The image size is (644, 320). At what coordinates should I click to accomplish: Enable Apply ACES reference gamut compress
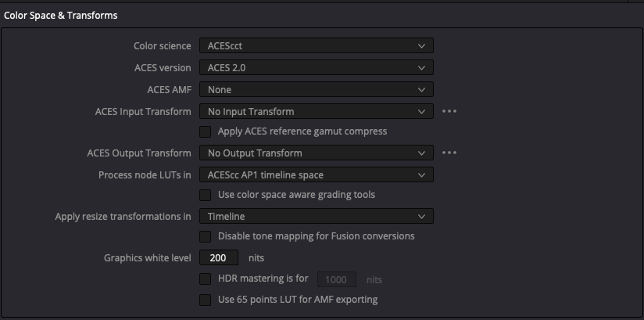click(206, 131)
